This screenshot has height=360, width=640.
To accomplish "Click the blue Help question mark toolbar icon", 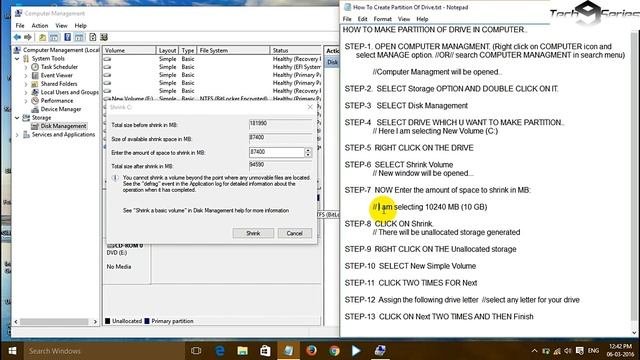I will click(67, 38).
